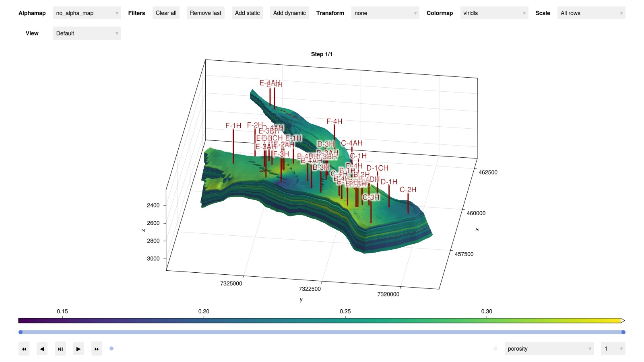Open the dropdown showing value 1

click(613, 349)
